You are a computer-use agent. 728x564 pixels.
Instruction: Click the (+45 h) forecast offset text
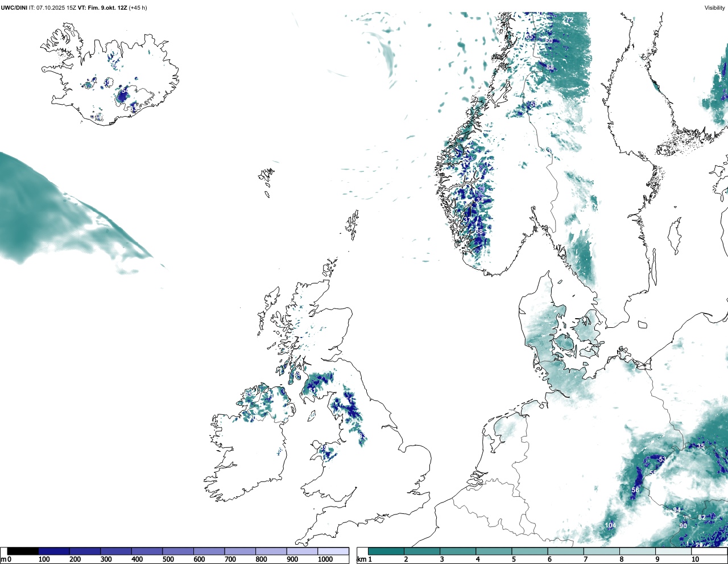[138, 8]
